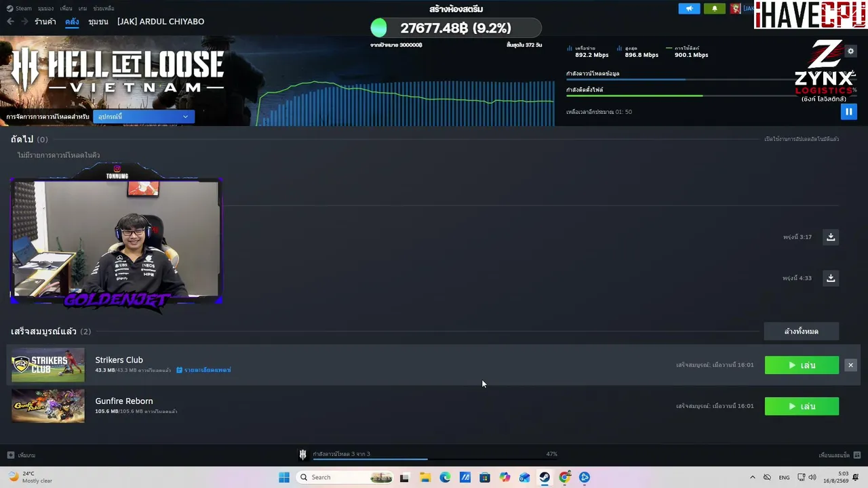Show hidden system tray icons
The image size is (868, 488).
pos(752,477)
